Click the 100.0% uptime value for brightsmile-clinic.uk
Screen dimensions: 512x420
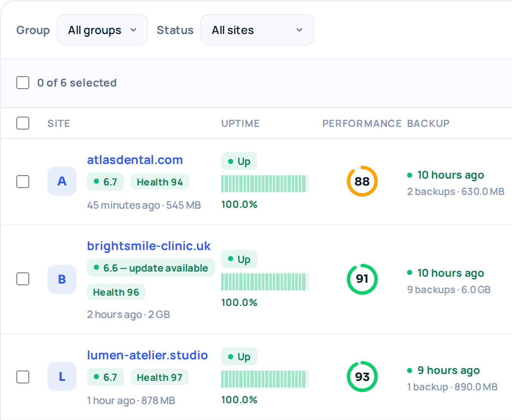(239, 303)
